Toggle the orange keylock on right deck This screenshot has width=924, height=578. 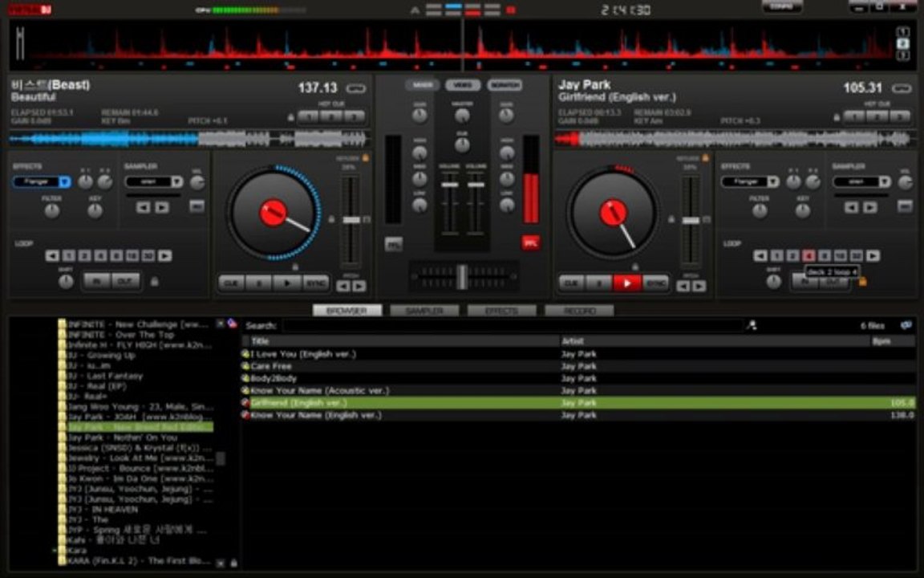coord(705,157)
